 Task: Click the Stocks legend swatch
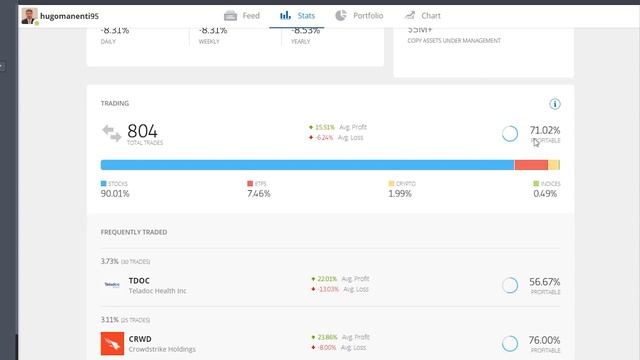pos(103,184)
